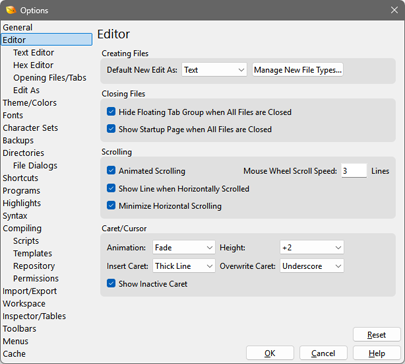Select Programs in the options list

(x=21, y=191)
